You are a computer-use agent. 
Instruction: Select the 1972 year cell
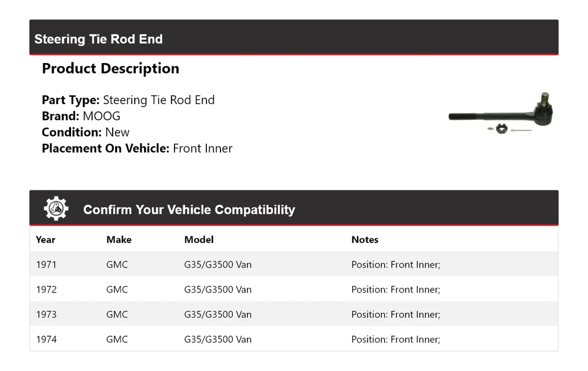[46, 290]
